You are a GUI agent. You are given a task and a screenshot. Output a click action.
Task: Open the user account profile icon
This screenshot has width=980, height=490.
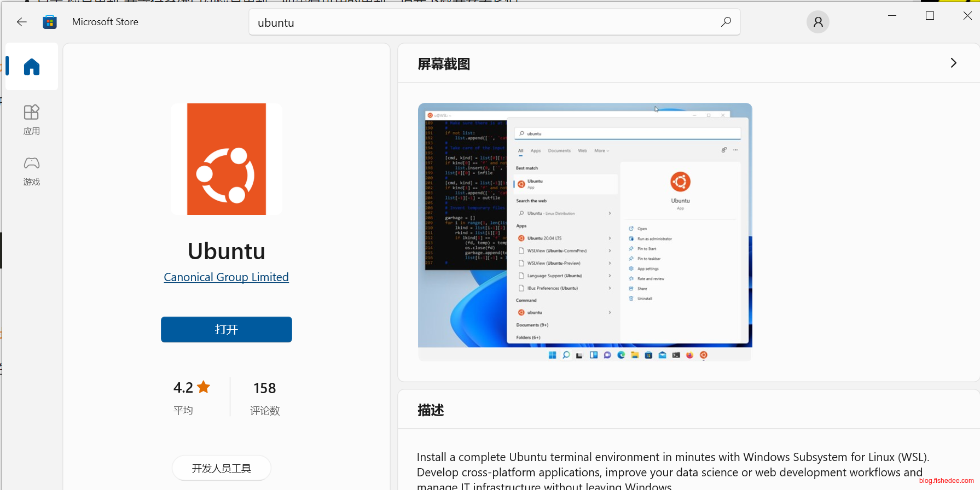(x=817, y=22)
